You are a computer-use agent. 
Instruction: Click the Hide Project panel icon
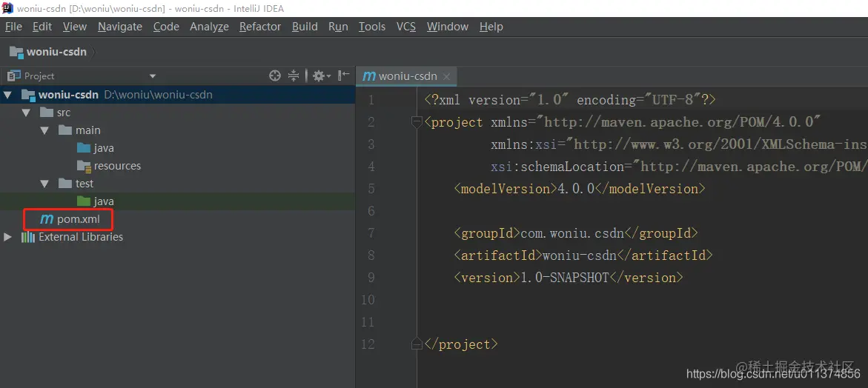point(344,76)
